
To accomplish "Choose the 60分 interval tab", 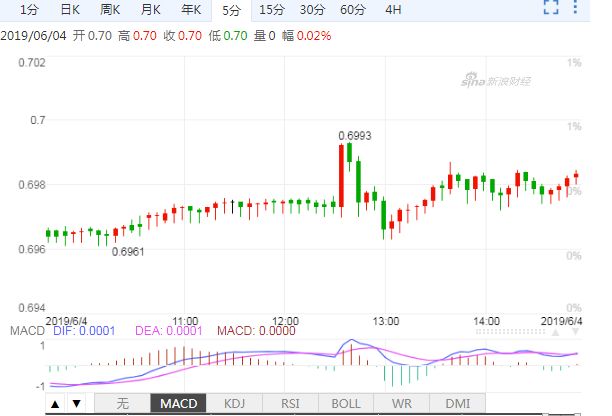I will pyautogui.click(x=352, y=10).
